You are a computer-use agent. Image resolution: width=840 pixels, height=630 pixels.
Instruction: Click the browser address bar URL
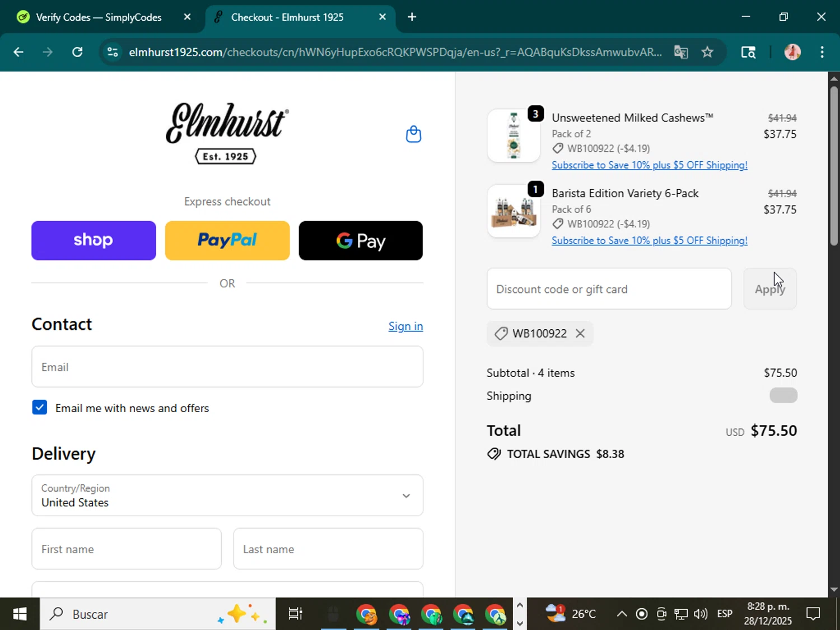tap(395, 52)
